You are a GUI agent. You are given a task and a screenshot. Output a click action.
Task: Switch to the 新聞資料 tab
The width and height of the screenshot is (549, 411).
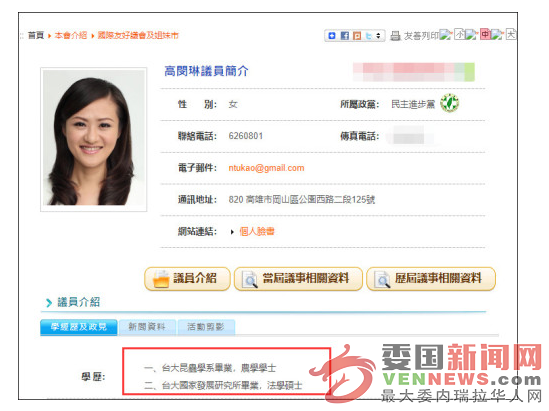coord(147,327)
